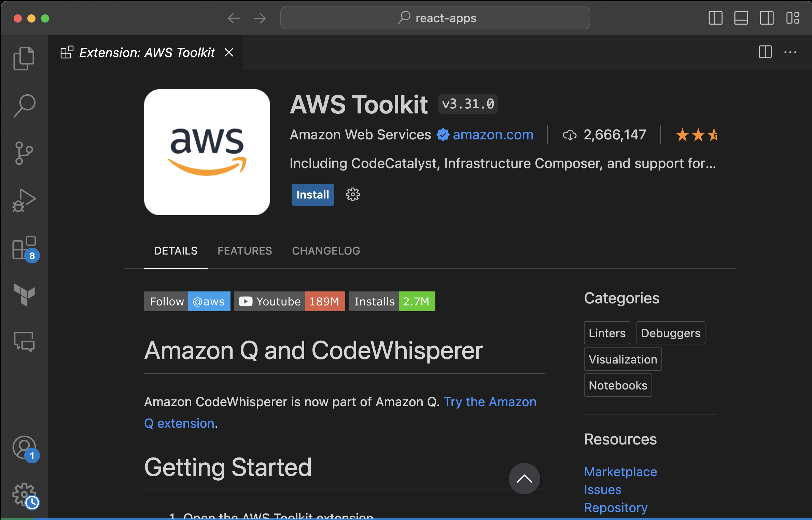Open the Terraform view in activity bar

[24, 295]
